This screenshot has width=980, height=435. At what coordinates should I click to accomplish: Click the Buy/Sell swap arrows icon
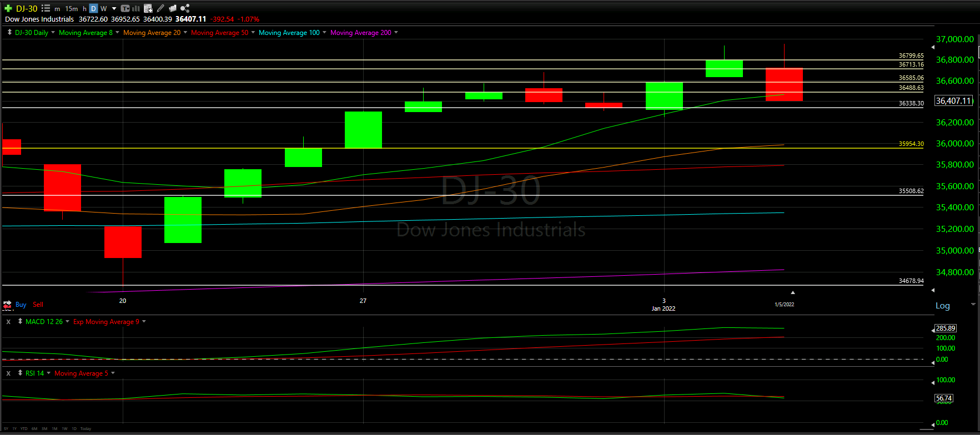(7, 305)
